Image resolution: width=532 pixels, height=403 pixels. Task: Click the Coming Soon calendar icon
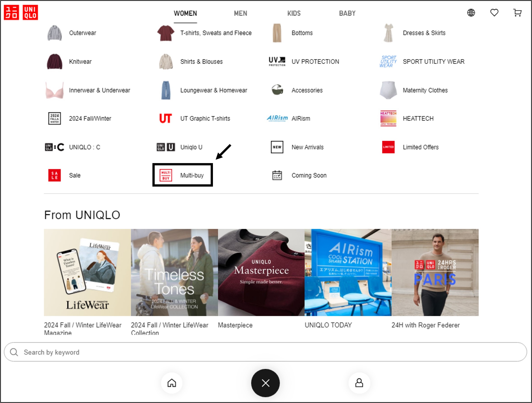coord(277,175)
